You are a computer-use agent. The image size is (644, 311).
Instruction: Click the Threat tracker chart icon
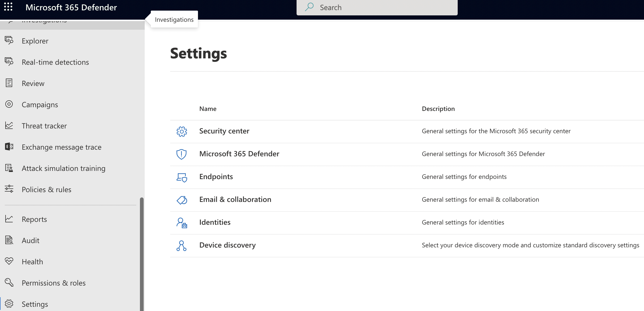coord(9,126)
